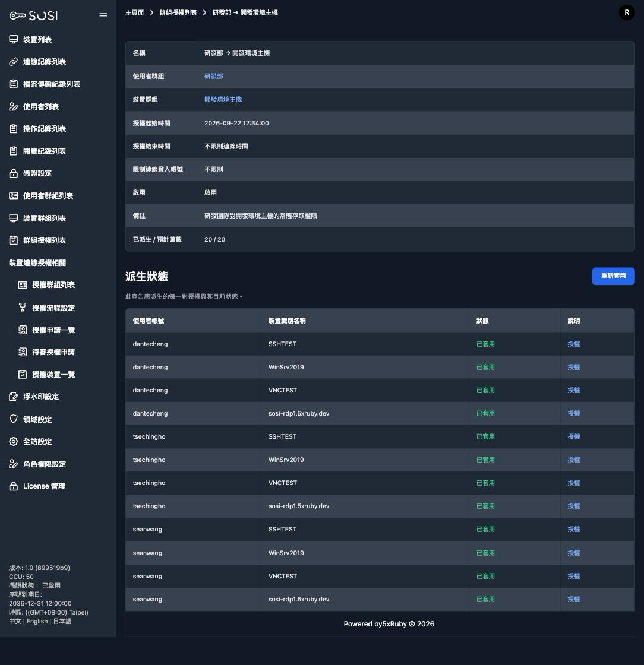The height and width of the screenshot is (665, 644).
Task: Click the shield icon beside 領域設定
Action: 14,419
